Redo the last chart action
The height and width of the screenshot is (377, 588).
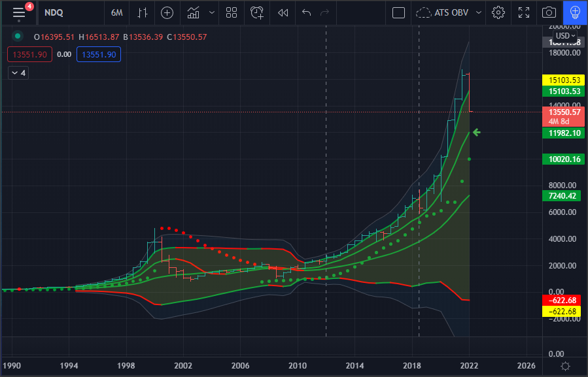(x=325, y=13)
